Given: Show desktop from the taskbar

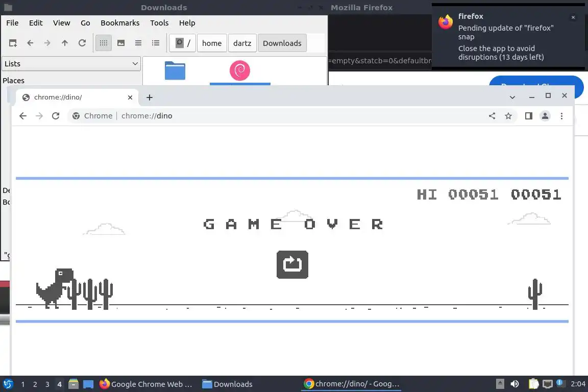Looking at the screenshot, I should (88, 384).
